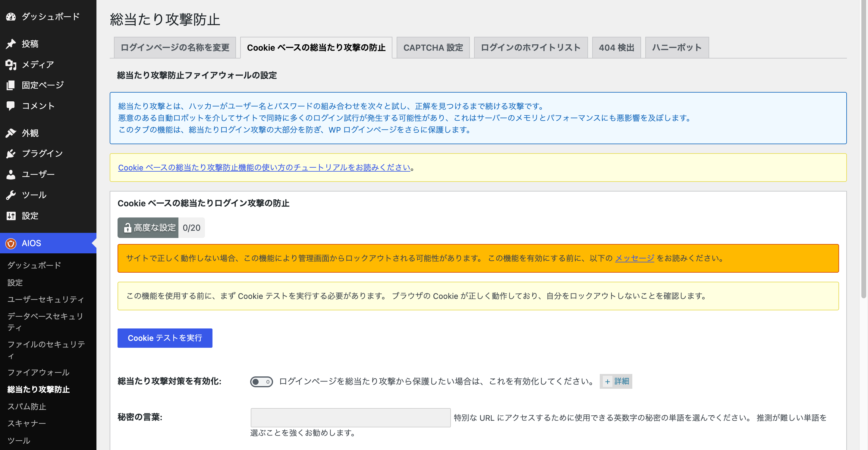Viewport: 868px width, 450px height.
Task: Open the ログインのホワイトリスト tab
Action: [x=531, y=48]
